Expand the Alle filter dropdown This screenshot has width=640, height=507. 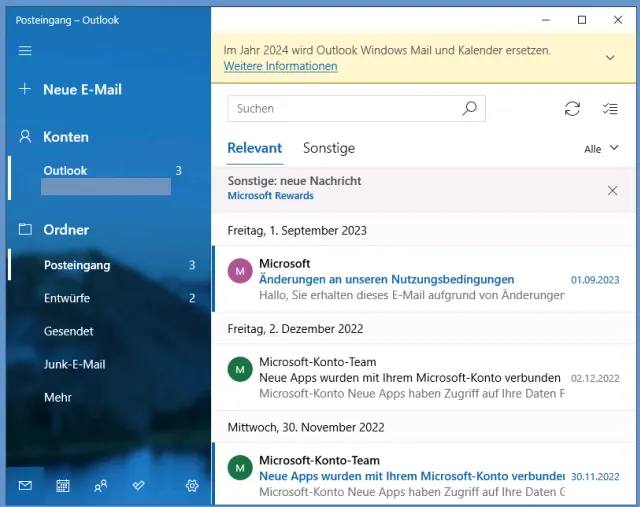[601, 149]
